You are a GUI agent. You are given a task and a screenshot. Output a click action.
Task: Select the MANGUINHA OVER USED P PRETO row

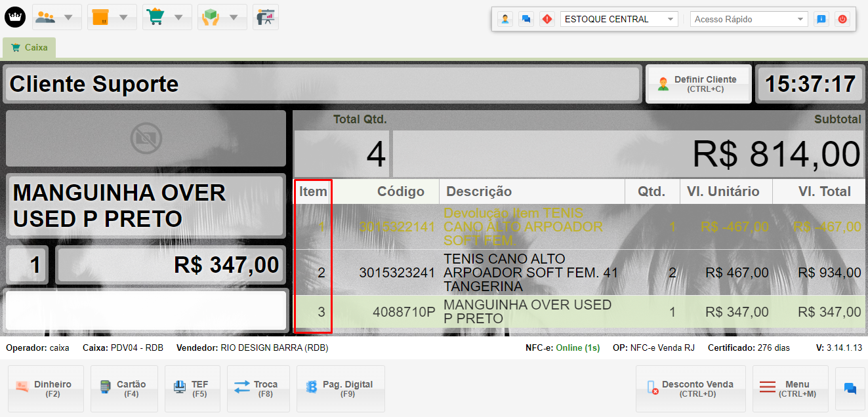527,312
